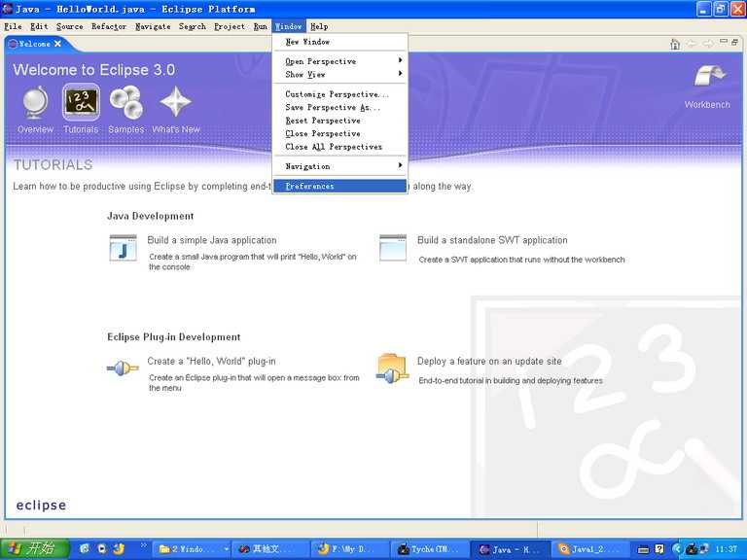Open the Source menu
The height and width of the screenshot is (560, 747).
pyautogui.click(x=70, y=26)
